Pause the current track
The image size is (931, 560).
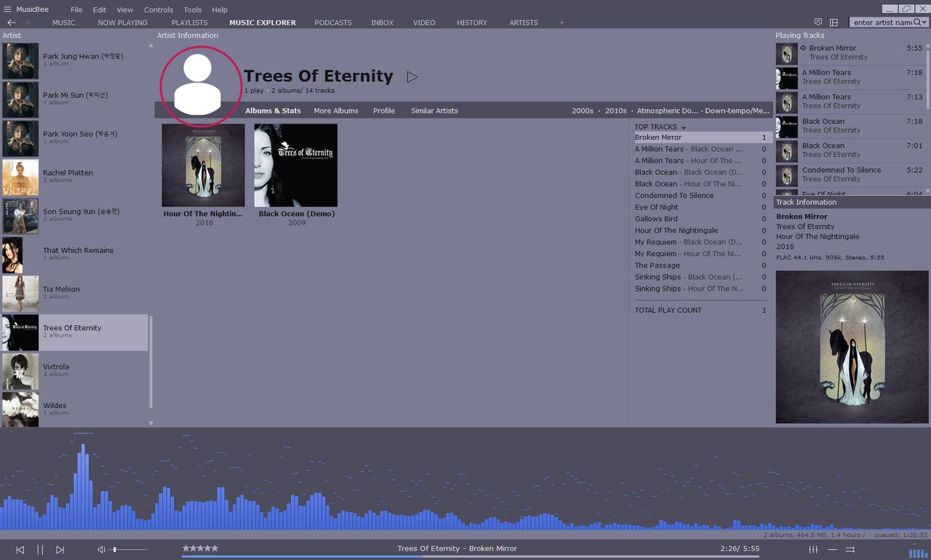pos(40,550)
